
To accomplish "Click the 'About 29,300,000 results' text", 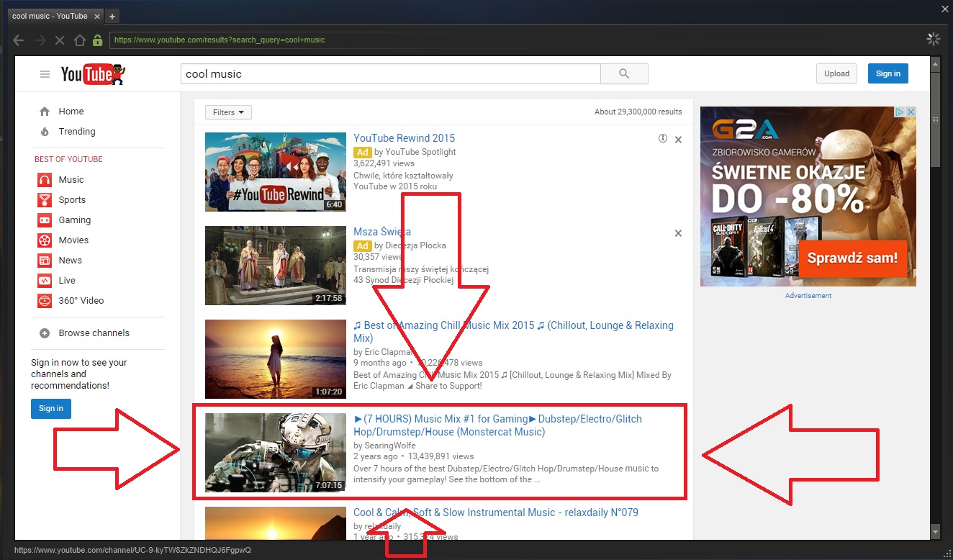I will pos(638,112).
